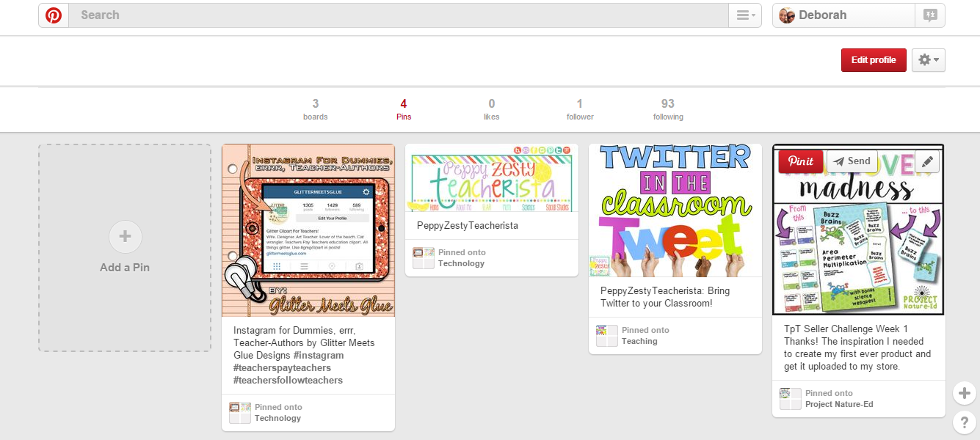980x440 pixels.
Task: Switch to the 3 boards tab
Action: [316, 109]
